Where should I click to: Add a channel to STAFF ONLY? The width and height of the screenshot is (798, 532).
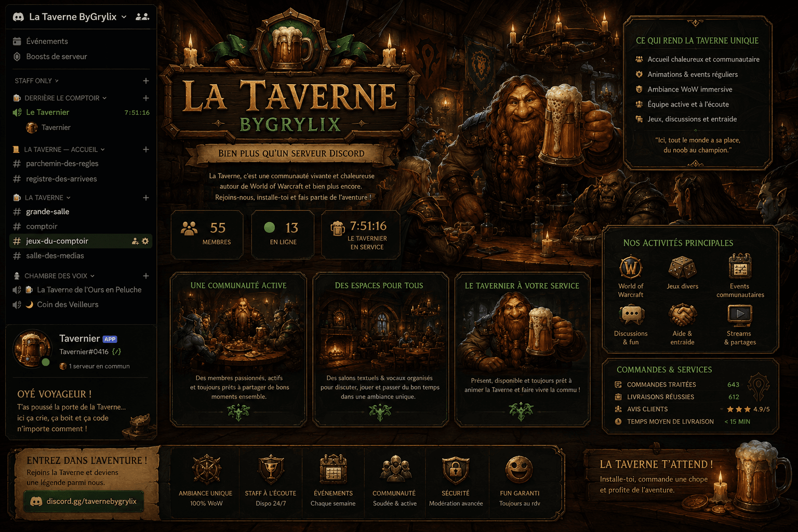[x=146, y=81]
